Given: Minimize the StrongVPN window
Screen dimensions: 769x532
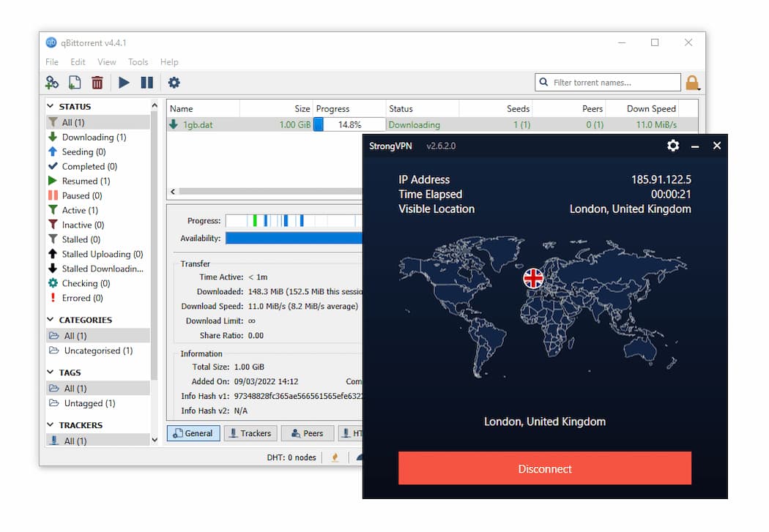Looking at the screenshot, I should (695, 146).
